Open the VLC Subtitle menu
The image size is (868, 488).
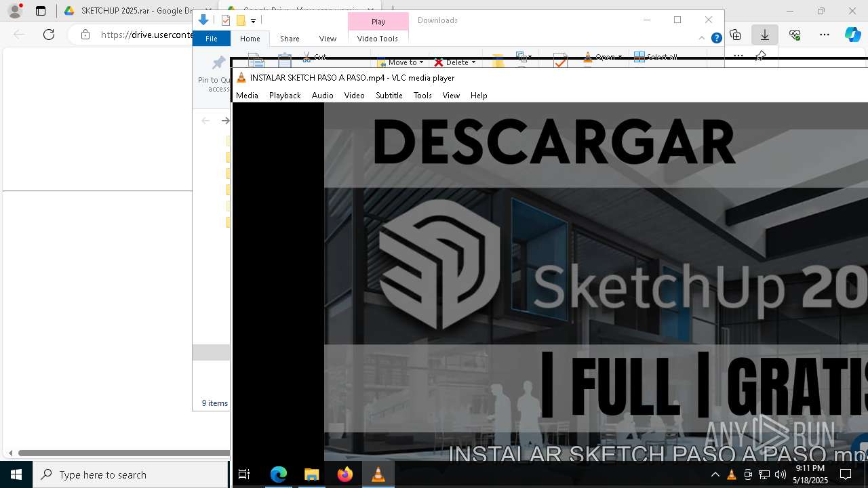(x=389, y=96)
